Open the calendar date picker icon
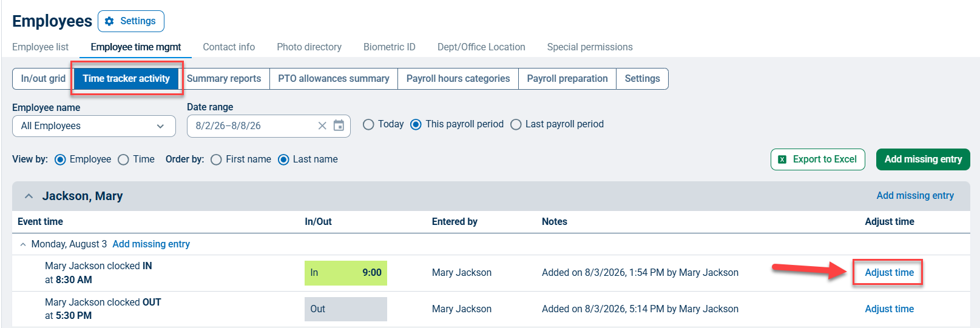 [339, 126]
